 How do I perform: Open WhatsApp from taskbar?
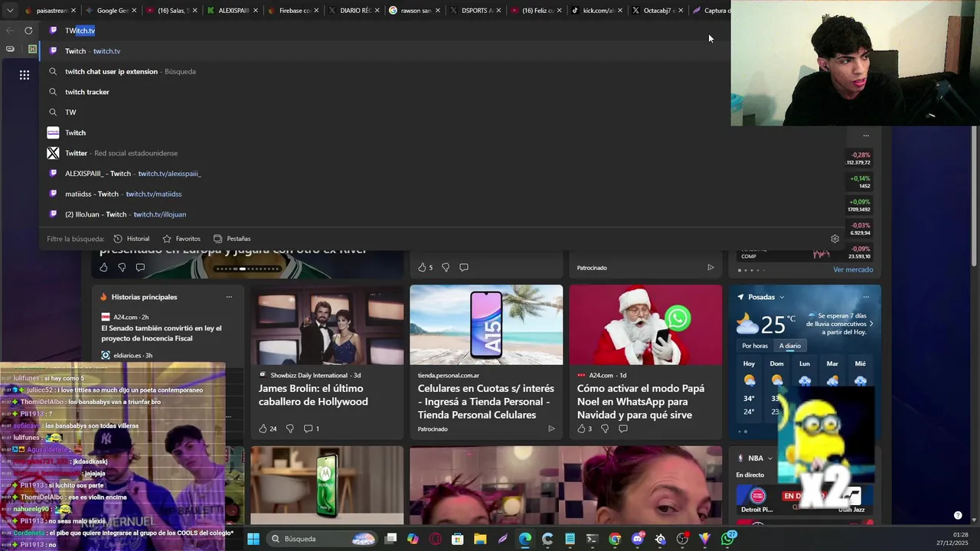[x=728, y=539]
